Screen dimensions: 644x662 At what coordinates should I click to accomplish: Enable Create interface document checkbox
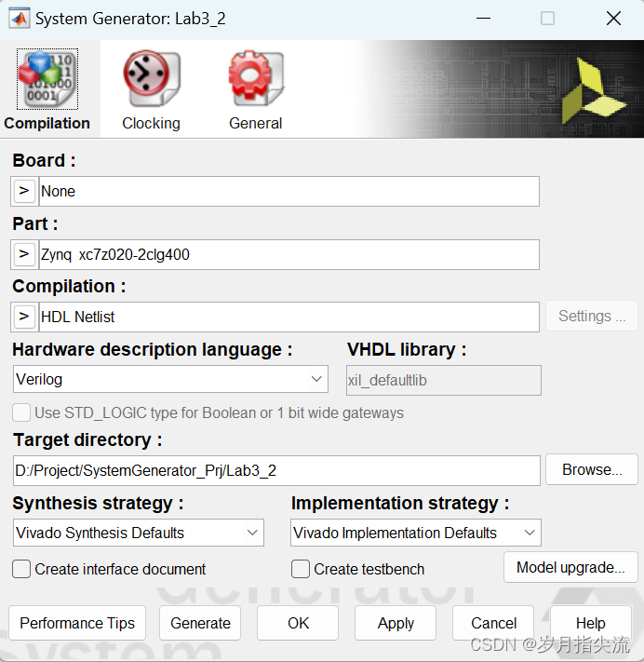[x=21, y=569]
